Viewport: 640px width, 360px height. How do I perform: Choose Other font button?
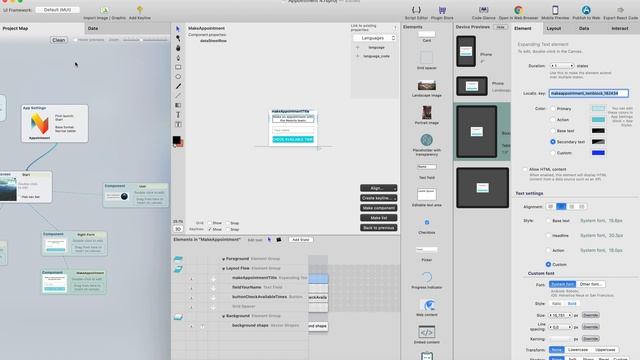click(590, 284)
